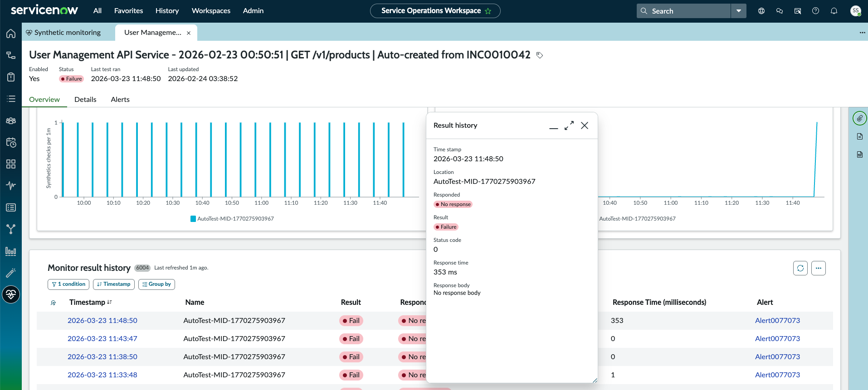Select the heart monitor icon in left sidebar
868x390 pixels.
11,294
